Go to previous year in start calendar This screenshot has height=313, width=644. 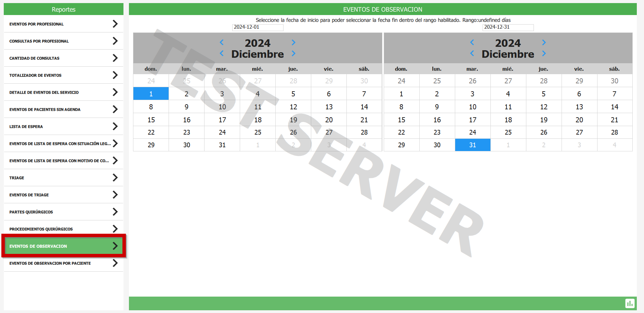(x=222, y=42)
